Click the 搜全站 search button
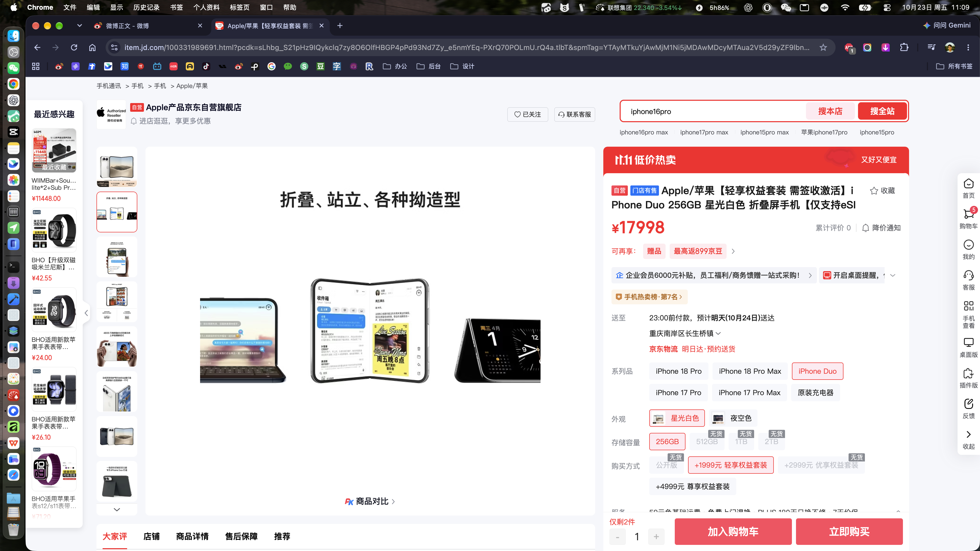 [882, 111]
